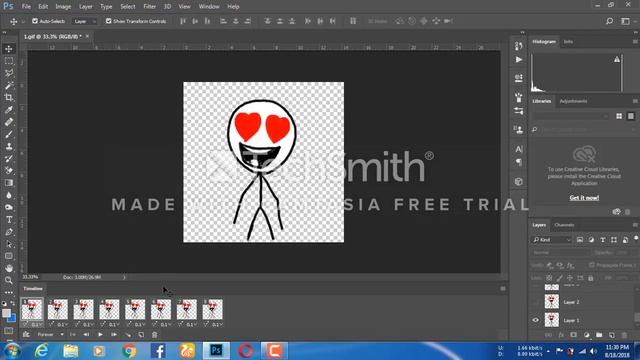Open the Timeline panel flyout menu
Viewport: 640px width, 360px height.
click(x=503, y=289)
